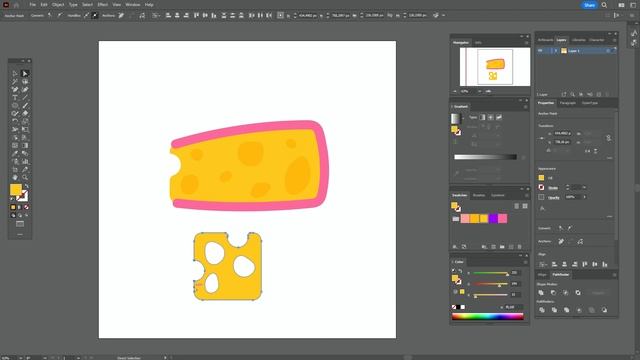The height and width of the screenshot is (360, 640).
Task: Select the Eraser tool
Action: point(25,113)
